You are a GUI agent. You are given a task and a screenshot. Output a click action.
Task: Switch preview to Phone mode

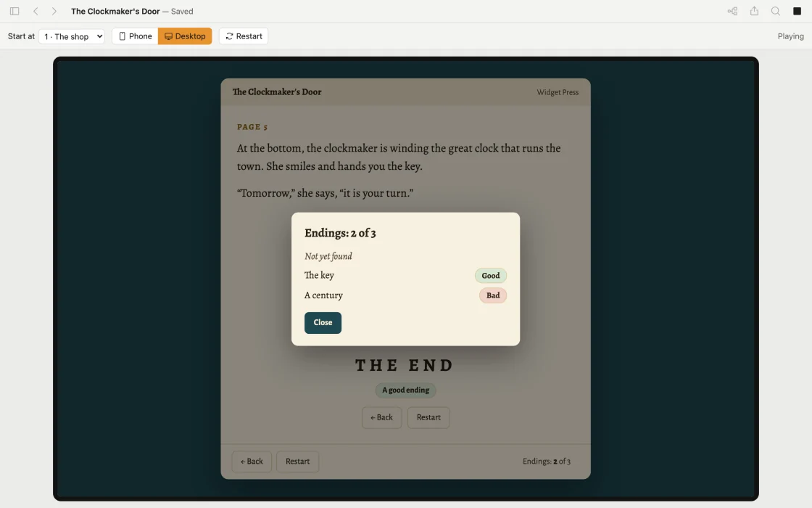(x=135, y=36)
